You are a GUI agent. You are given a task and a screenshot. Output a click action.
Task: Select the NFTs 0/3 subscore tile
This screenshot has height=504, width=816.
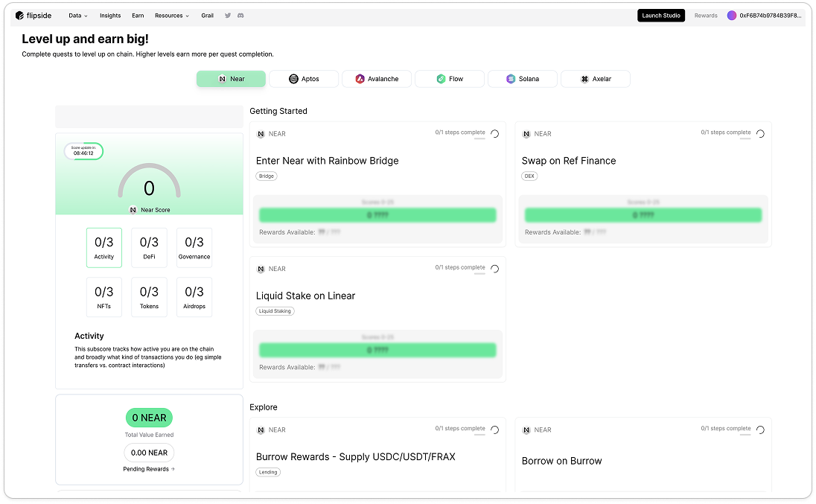point(104,298)
